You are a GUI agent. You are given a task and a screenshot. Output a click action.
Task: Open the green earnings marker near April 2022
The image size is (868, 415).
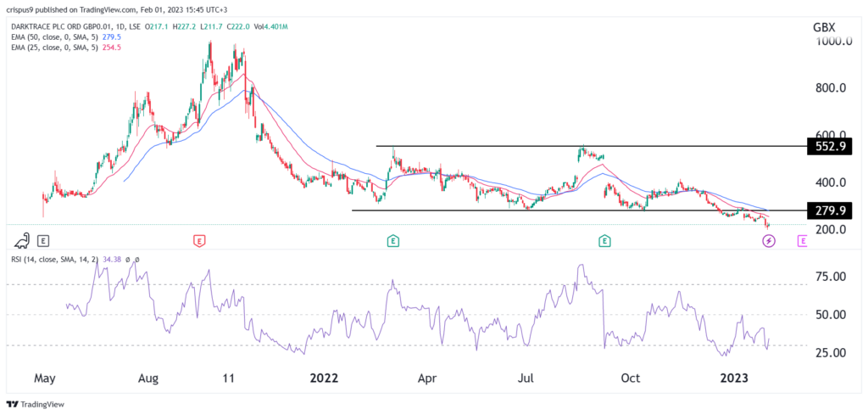[x=393, y=241]
